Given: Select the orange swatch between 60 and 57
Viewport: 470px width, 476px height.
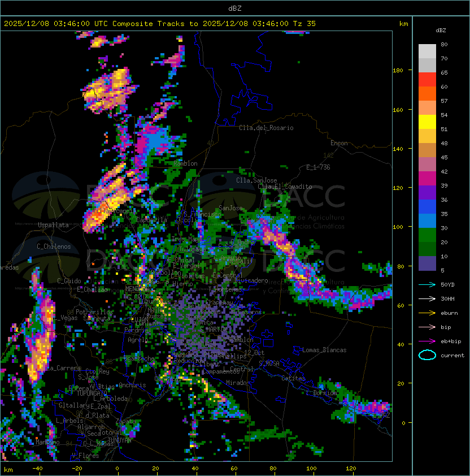Looking at the screenshot, I should click(427, 94).
